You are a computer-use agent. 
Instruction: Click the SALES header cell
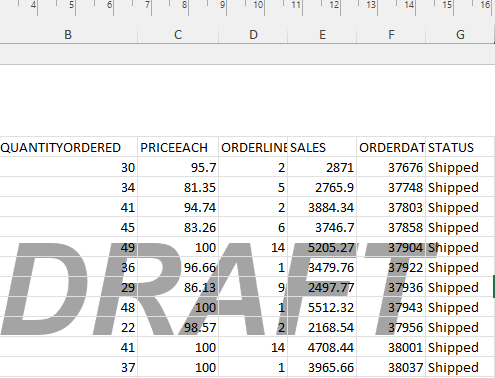pos(322,147)
